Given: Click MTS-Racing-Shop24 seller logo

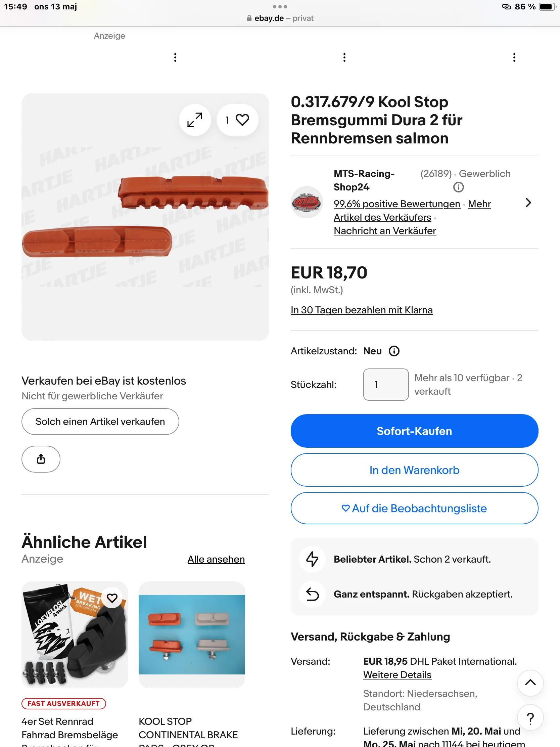Looking at the screenshot, I should click(307, 202).
